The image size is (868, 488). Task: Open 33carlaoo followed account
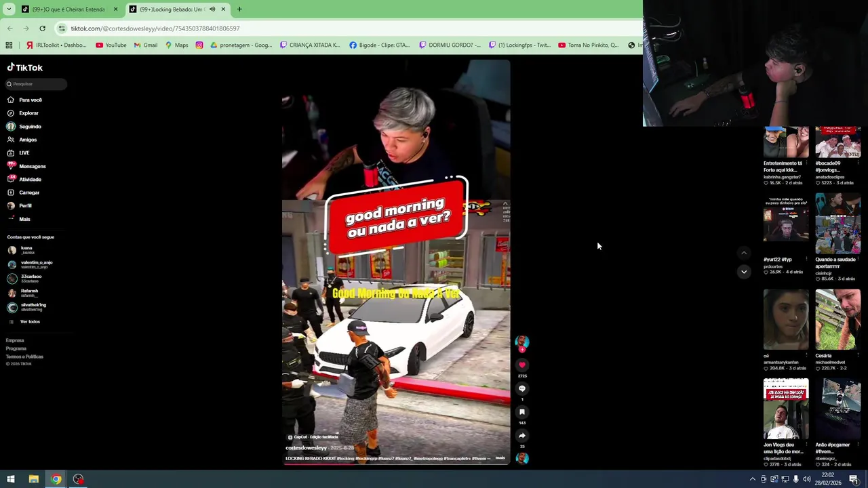tap(25, 279)
